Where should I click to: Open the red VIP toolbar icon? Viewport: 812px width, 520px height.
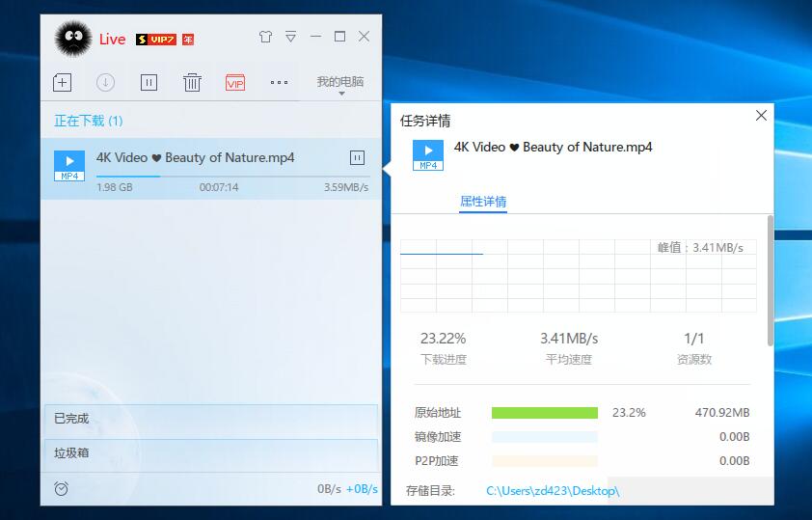[x=235, y=83]
